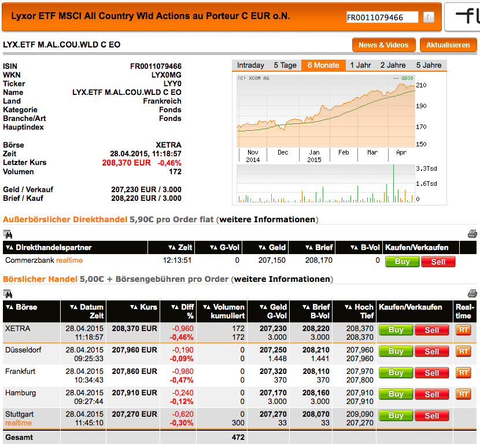Screen dimensions: 480x448
Task: Sort exchange table by Hoch Tief
Action: click(x=348, y=307)
